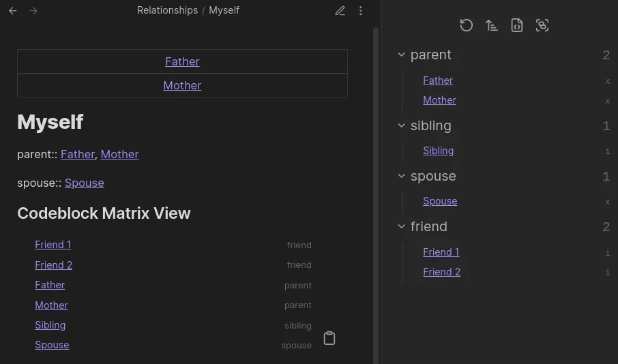The image size is (618, 364).
Task: Open Father in sidebar parent group
Action: tap(438, 80)
